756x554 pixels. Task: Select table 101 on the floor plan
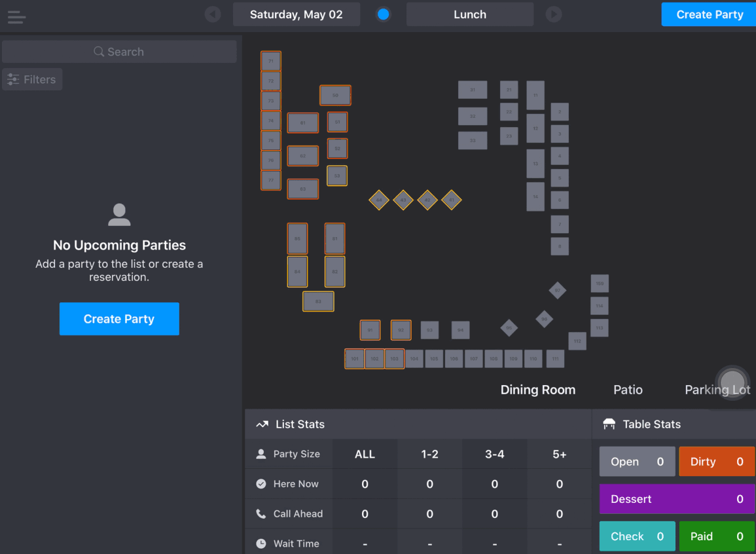coord(354,359)
